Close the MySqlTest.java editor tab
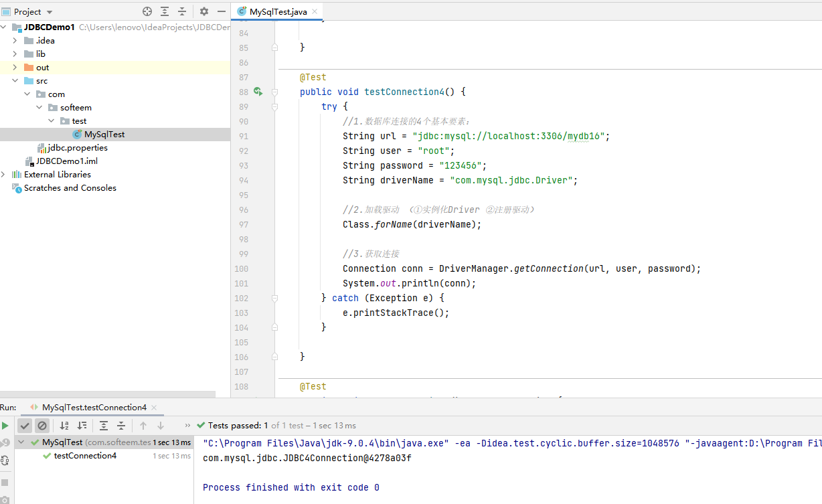 click(315, 12)
